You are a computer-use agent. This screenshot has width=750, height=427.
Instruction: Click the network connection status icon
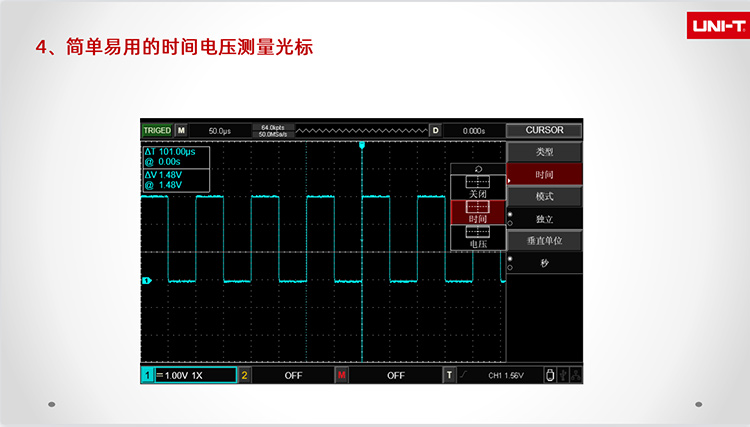[574, 375]
